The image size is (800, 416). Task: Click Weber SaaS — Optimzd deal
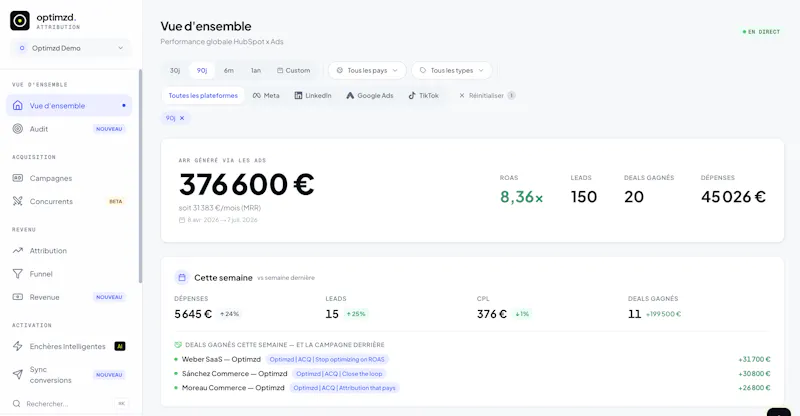(221, 359)
